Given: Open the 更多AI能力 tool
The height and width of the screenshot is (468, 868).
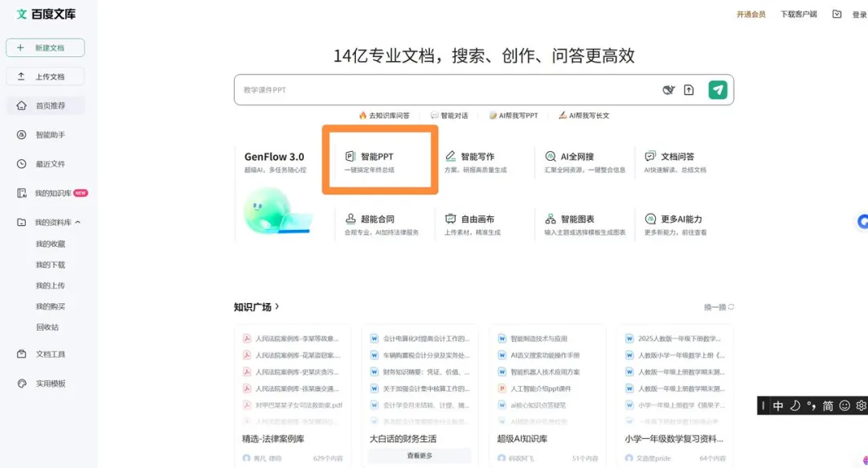Looking at the screenshot, I should [675, 224].
